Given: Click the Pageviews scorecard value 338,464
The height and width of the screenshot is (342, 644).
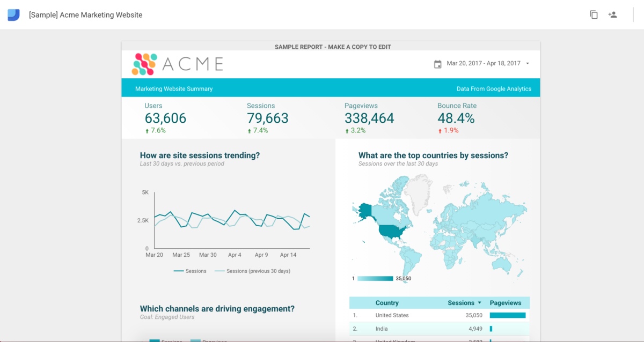Looking at the screenshot, I should point(369,118).
